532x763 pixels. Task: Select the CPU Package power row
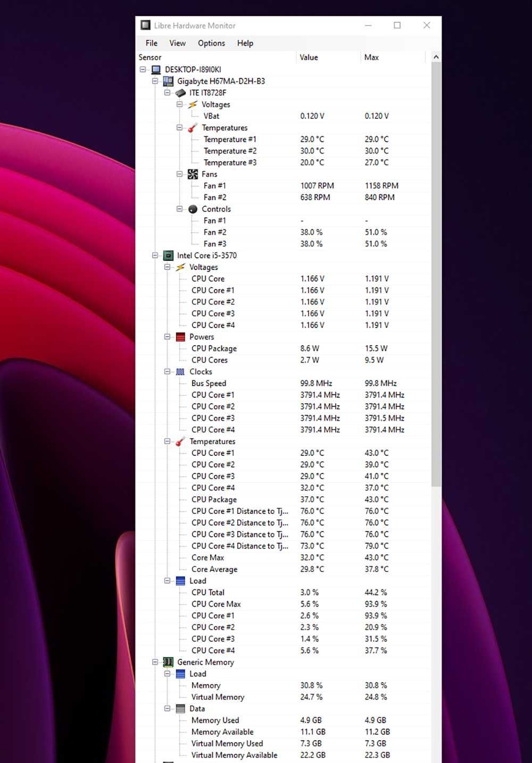coord(283,348)
